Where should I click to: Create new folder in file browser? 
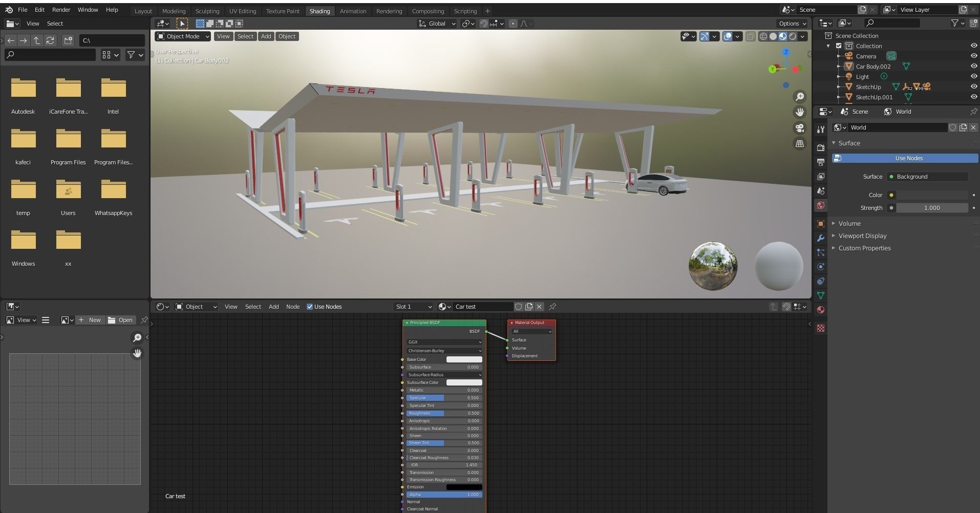[68, 40]
